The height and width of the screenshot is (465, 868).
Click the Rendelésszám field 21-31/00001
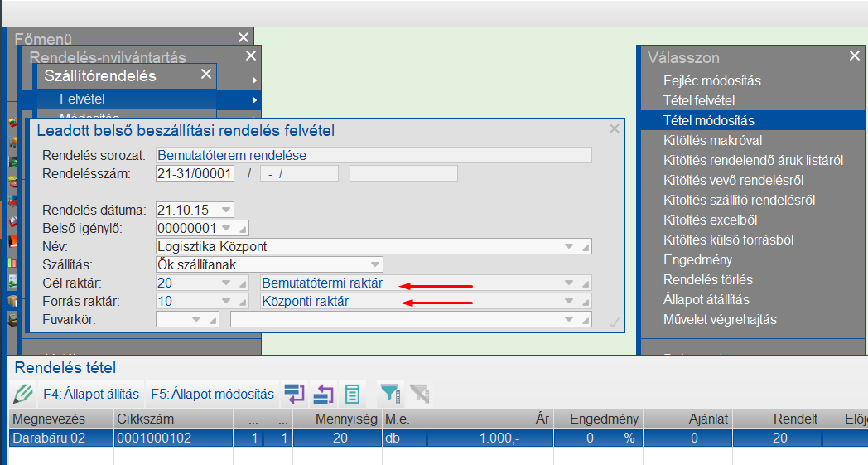pos(195,173)
